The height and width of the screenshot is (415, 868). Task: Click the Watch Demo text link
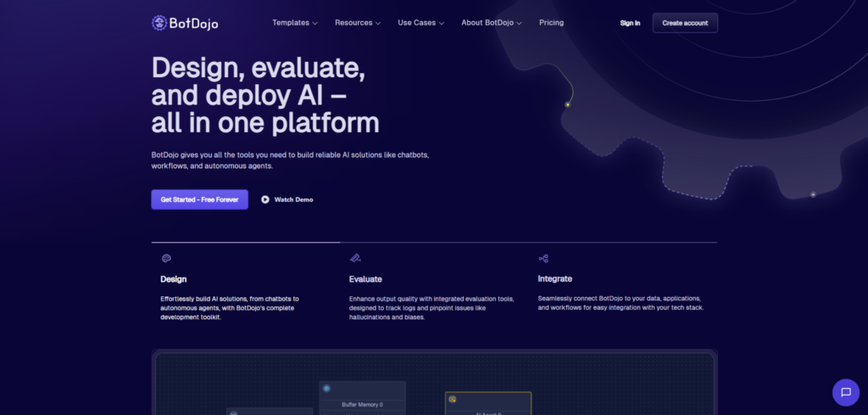pyautogui.click(x=294, y=199)
